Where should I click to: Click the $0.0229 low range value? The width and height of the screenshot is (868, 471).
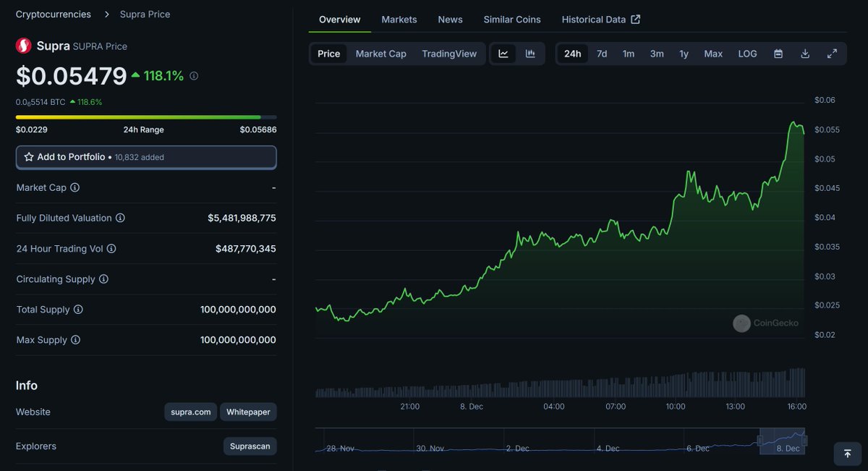coord(32,130)
